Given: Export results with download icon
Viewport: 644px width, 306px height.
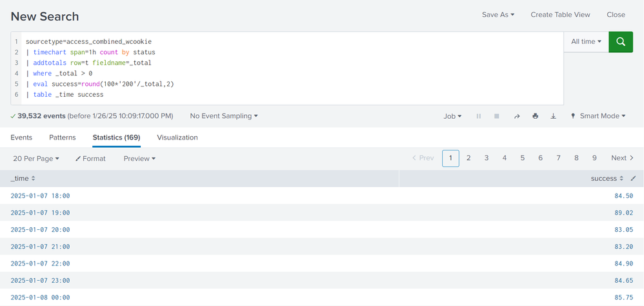Looking at the screenshot, I should (553, 116).
